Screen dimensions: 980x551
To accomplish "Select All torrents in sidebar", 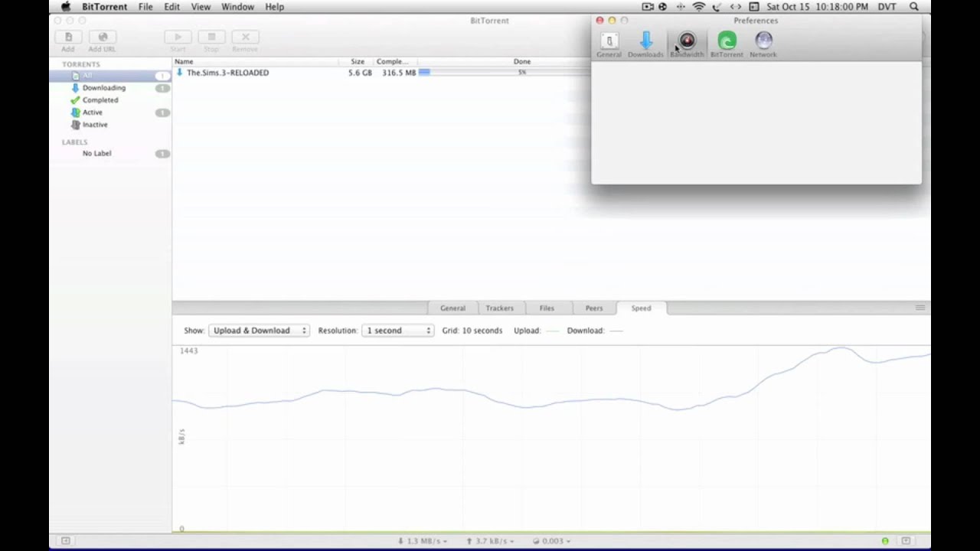I will coord(111,76).
